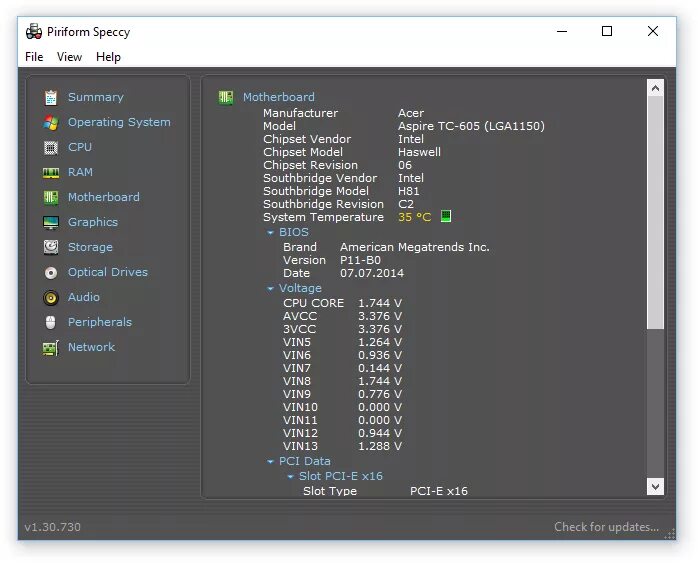Open the Summary section
This screenshot has width=698, height=563.
pyautogui.click(x=96, y=97)
